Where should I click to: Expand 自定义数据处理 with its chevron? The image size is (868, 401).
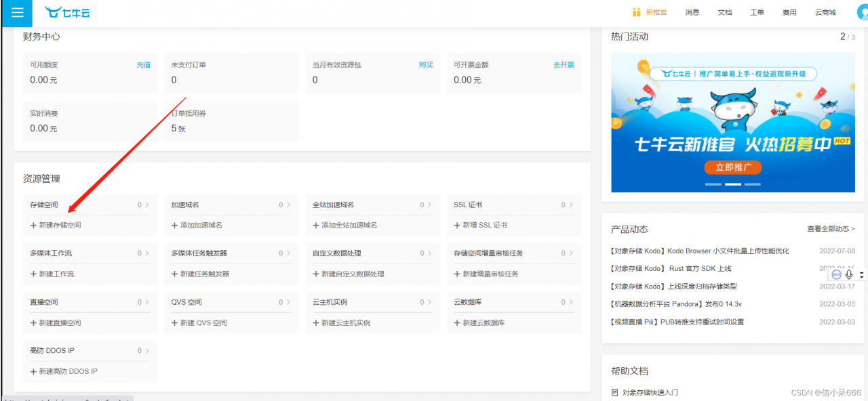(429, 253)
